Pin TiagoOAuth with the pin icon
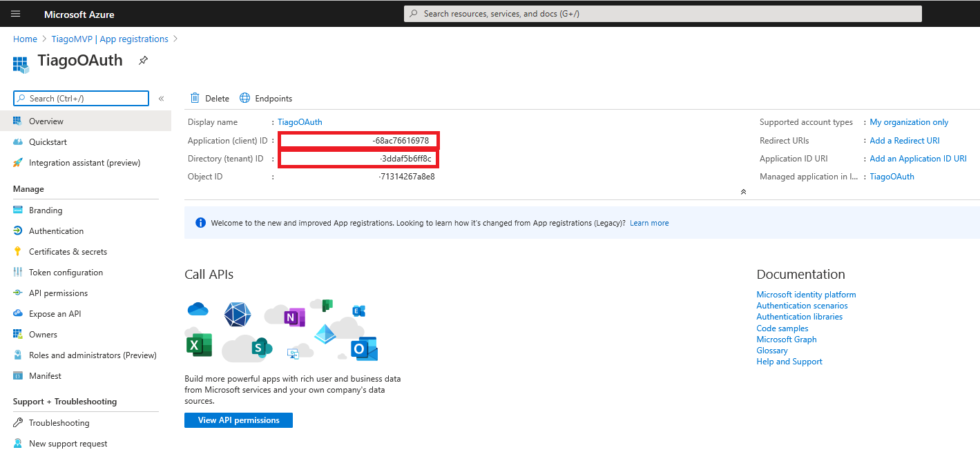Viewport: 980px width, 452px height. pyautogui.click(x=143, y=61)
